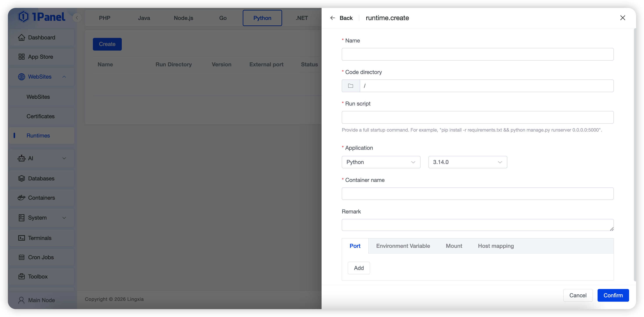Switch to Environment Variable tab

[x=403, y=246]
